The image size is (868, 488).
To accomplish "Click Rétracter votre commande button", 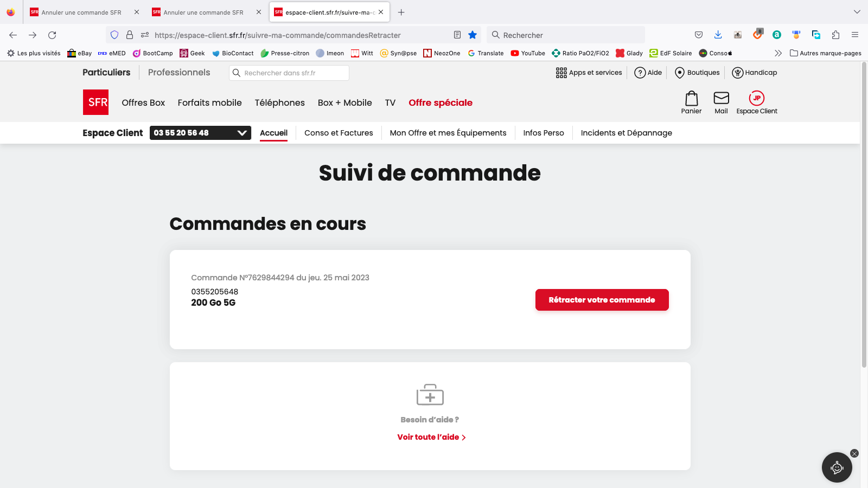I will point(602,300).
